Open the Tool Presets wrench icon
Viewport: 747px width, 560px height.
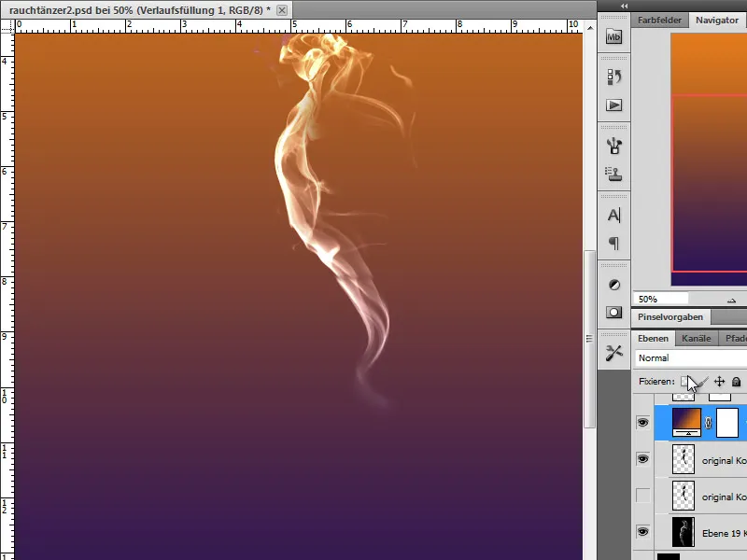click(613, 352)
